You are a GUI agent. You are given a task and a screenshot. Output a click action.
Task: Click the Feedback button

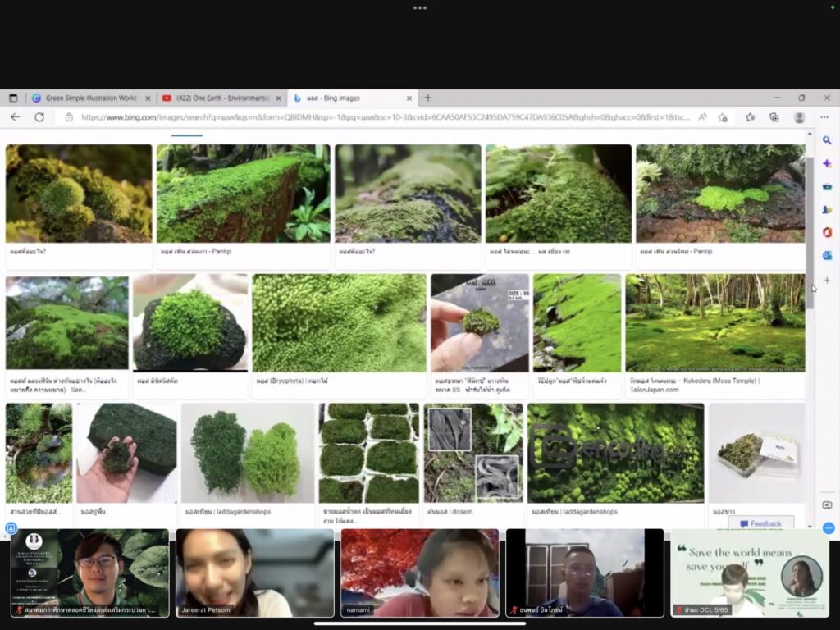[x=760, y=523]
